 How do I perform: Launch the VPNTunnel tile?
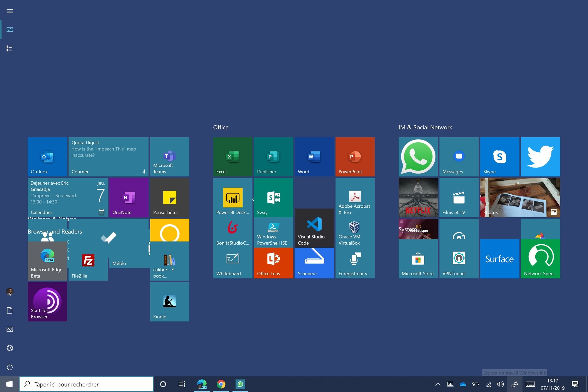(x=459, y=259)
